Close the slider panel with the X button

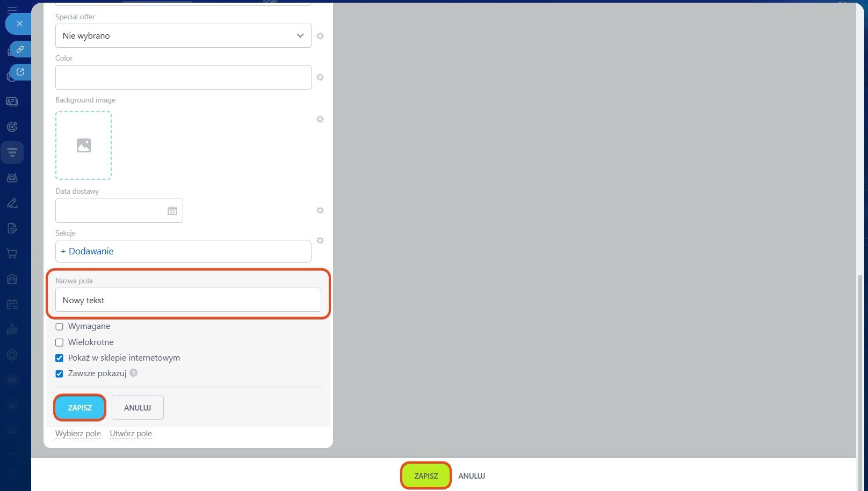click(x=19, y=24)
